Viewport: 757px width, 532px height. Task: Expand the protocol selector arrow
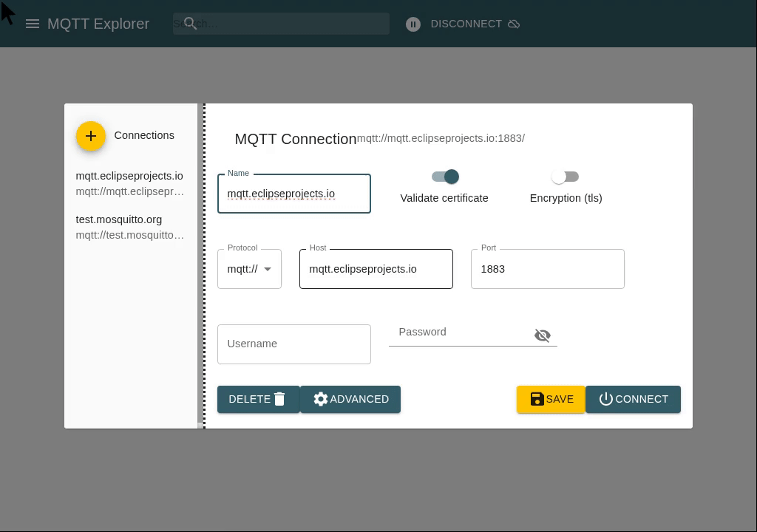click(x=268, y=269)
